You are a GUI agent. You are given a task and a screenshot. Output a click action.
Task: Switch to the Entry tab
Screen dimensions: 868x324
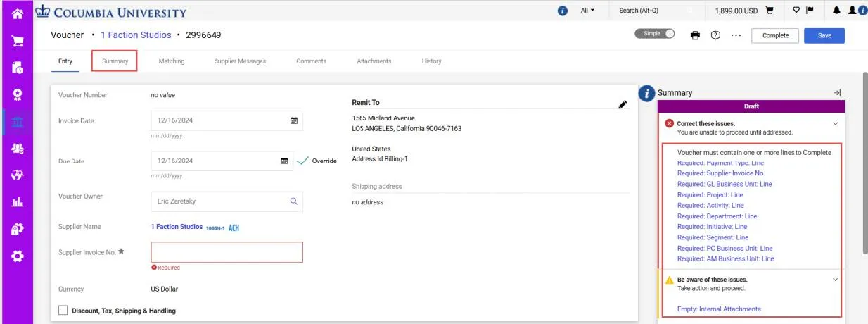(65, 61)
